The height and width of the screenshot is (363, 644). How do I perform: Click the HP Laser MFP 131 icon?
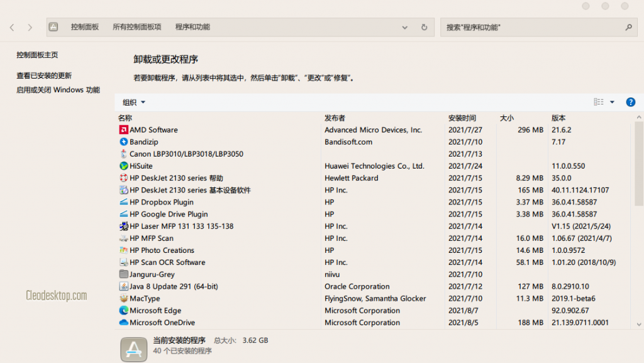click(124, 226)
